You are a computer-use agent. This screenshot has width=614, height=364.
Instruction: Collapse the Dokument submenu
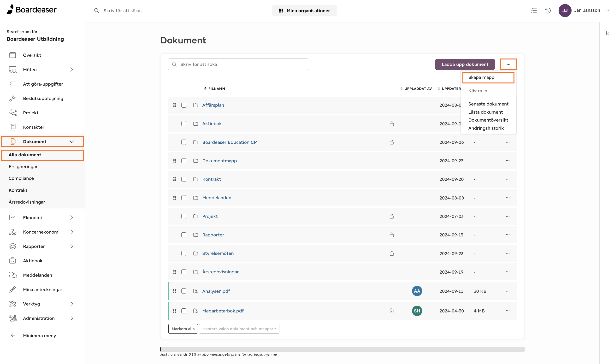(72, 141)
